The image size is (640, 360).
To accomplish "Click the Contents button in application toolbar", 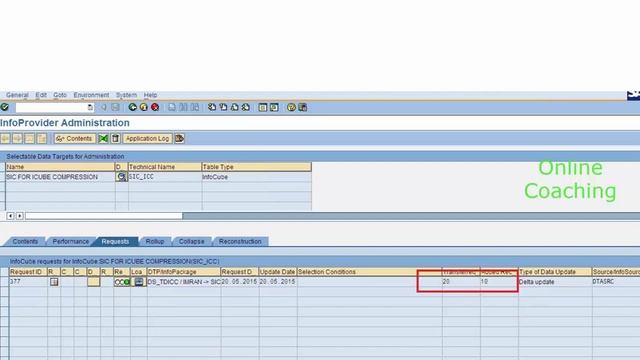I will pyautogui.click(x=75, y=138).
